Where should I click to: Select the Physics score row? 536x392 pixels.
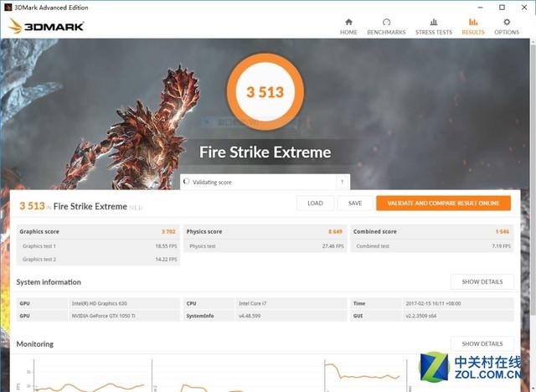[x=265, y=231]
